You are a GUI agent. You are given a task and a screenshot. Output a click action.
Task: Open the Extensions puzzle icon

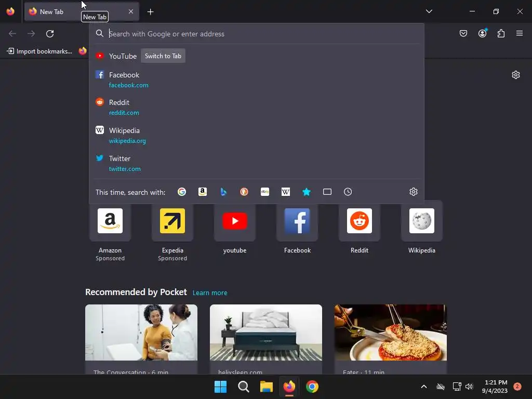coord(501,33)
